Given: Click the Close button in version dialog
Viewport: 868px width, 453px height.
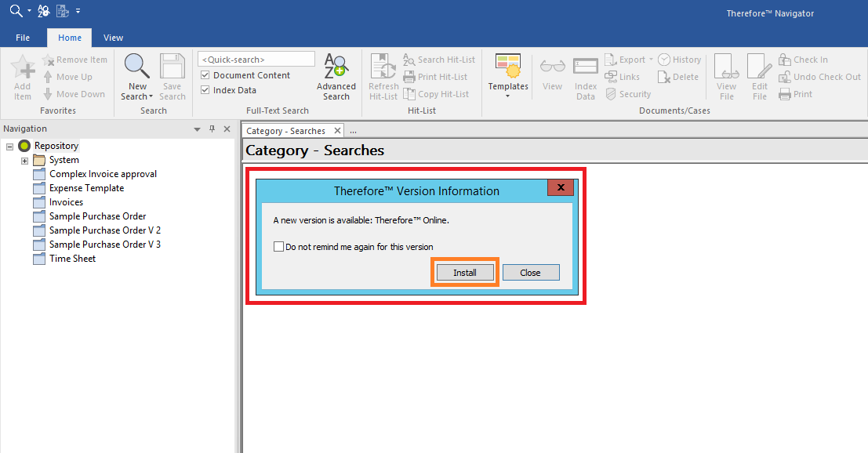Looking at the screenshot, I should tap(530, 273).
